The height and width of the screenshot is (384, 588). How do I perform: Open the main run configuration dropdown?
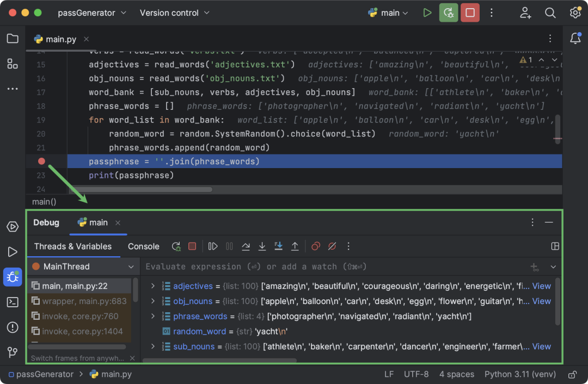click(389, 13)
